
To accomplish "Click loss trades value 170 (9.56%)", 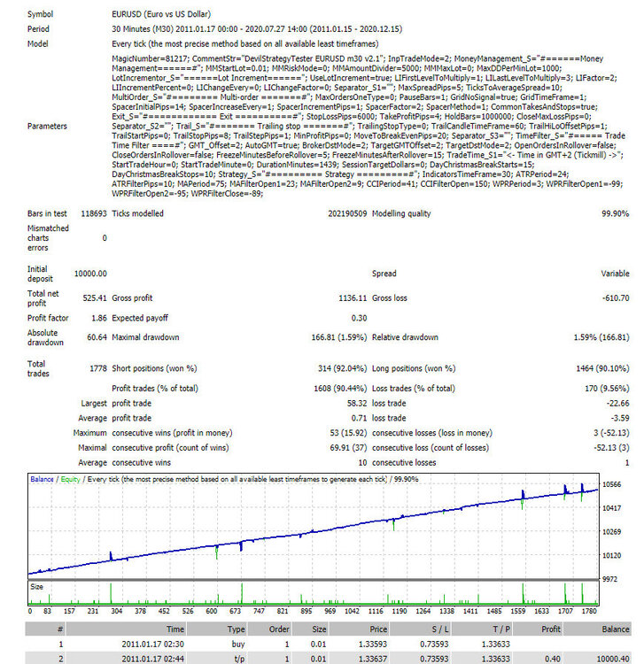I will (607, 389).
